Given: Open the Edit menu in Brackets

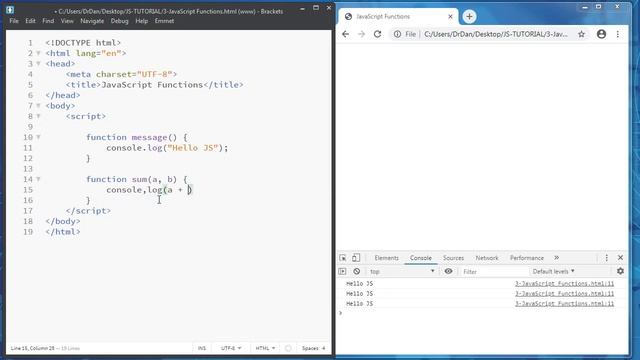Looking at the screenshot, I should click(x=30, y=21).
